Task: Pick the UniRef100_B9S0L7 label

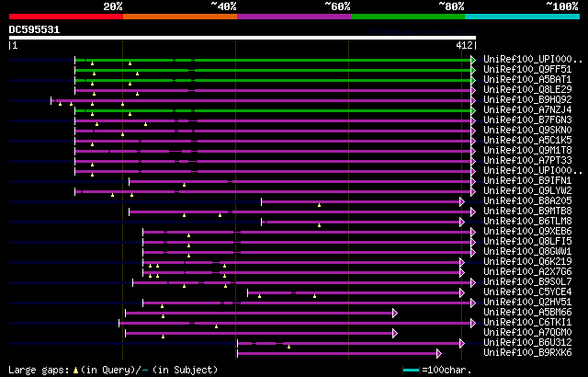Action: click(527, 282)
